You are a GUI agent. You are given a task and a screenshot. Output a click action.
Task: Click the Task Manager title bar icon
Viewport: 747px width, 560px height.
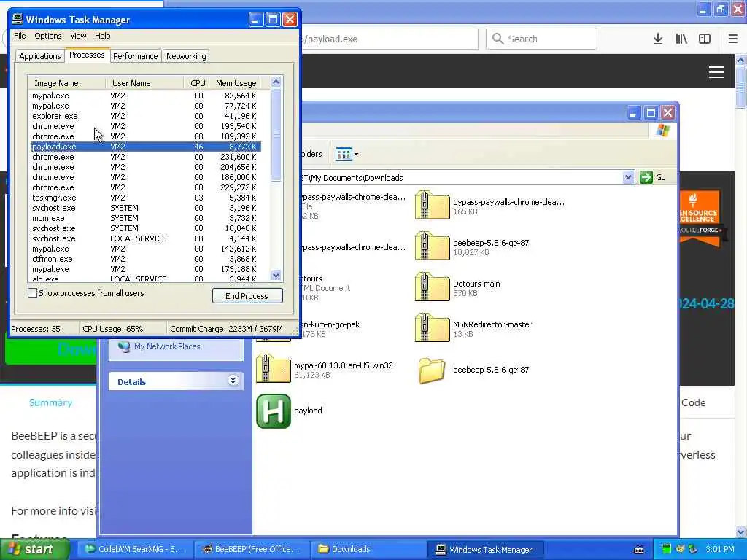click(x=18, y=19)
